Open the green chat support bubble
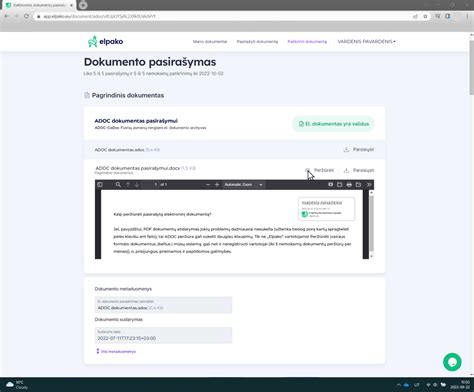The image size is (474, 392). (x=452, y=362)
